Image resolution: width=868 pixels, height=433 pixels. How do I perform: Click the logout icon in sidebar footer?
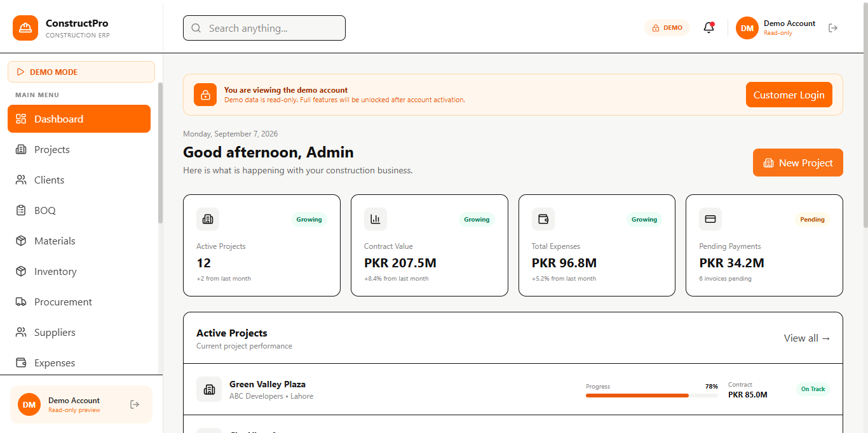tap(134, 404)
